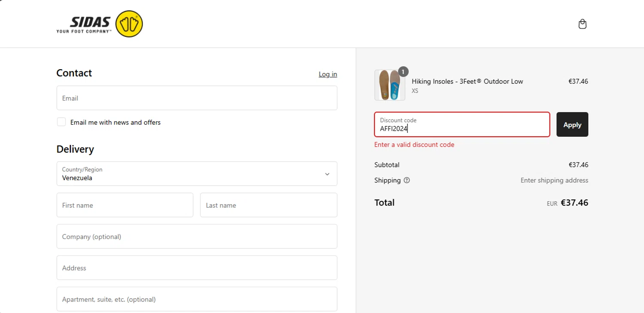
Task: Click the shipping help question mark icon
Action: coord(407,180)
